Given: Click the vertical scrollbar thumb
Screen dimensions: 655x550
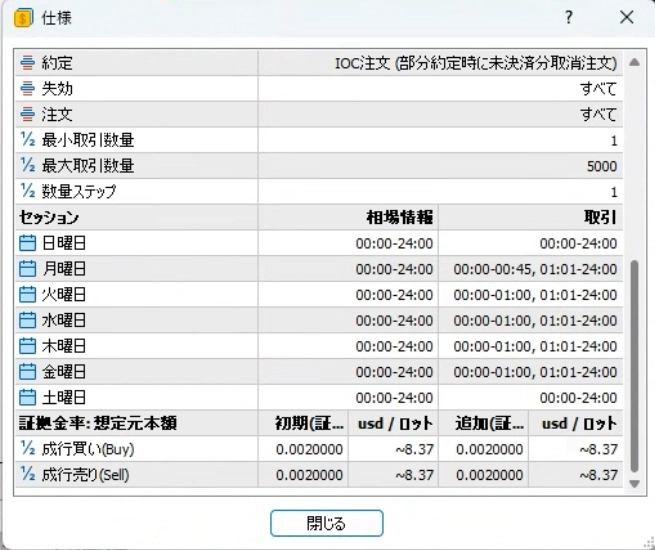Looking at the screenshot, I should click(635, 366).
